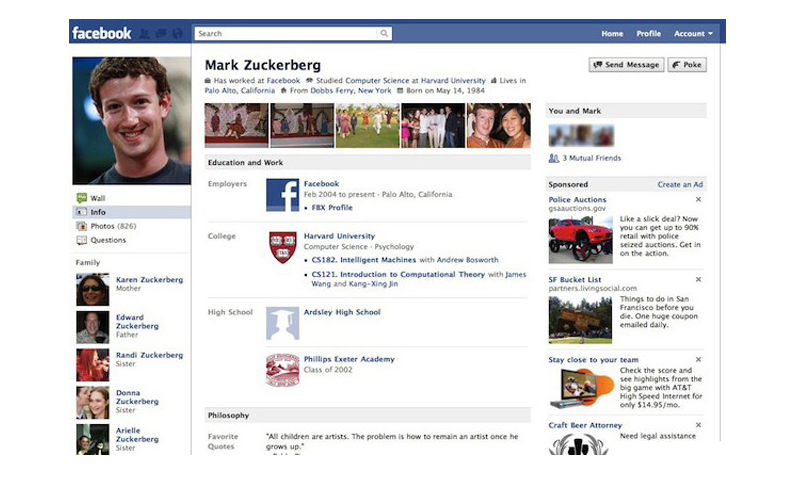Open Andrew Bosworth link
This screenshot has width=800, height=500.
point(467,260)
